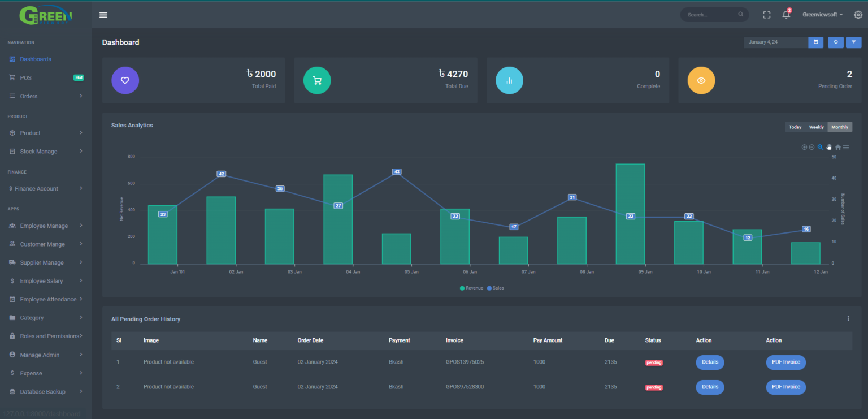
Task: Click the calendar icon beside the date
Action: 815,42
